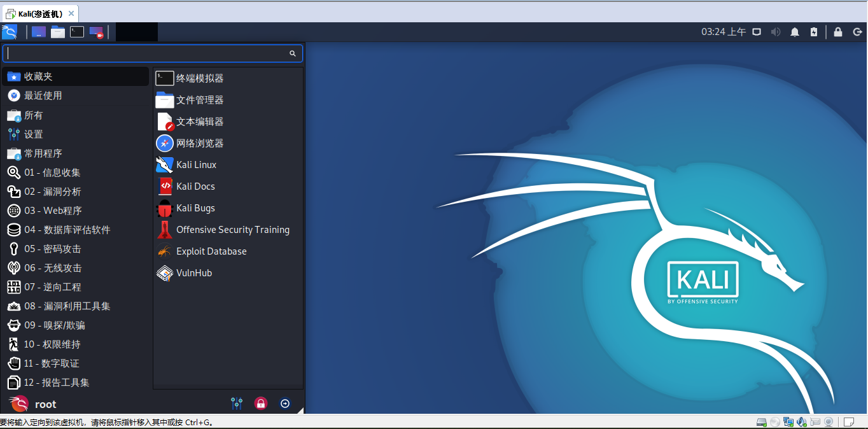This screenshot has height=429, width=868.
Task: Click the network adapter status icon
Action: (x=788, y=422)
